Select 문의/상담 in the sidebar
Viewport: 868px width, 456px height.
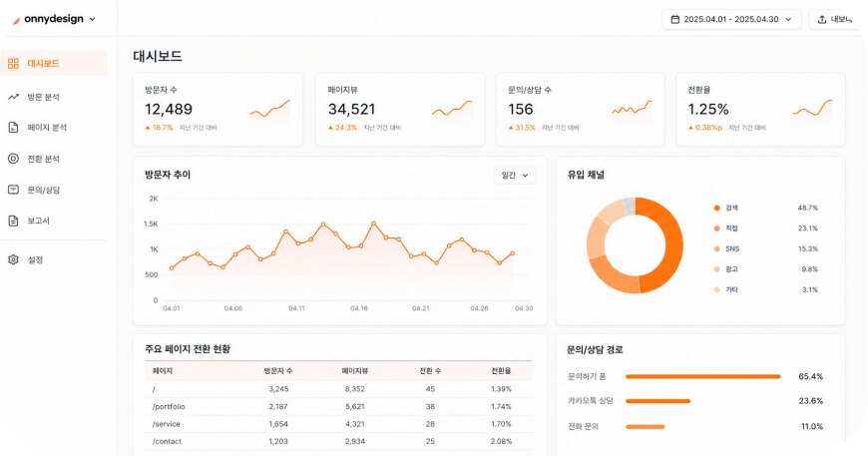coord(44,190)
